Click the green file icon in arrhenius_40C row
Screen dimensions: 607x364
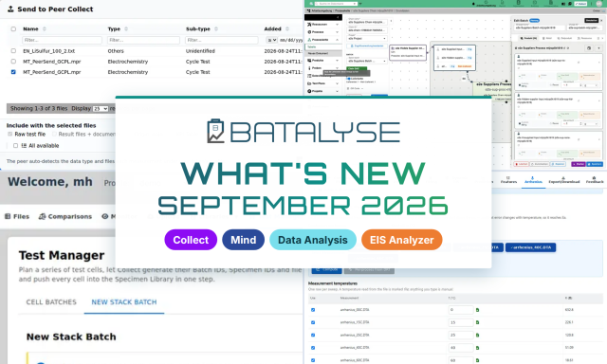477,348
